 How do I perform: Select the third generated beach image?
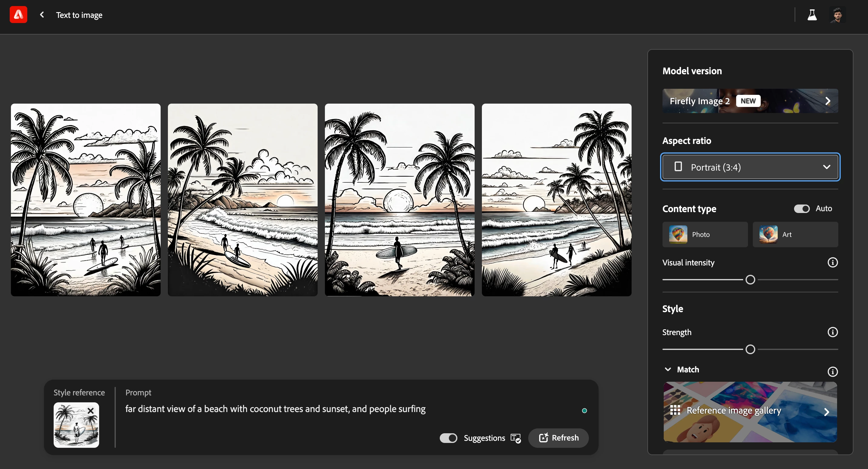pyautogui.click(x=400, y=200)
